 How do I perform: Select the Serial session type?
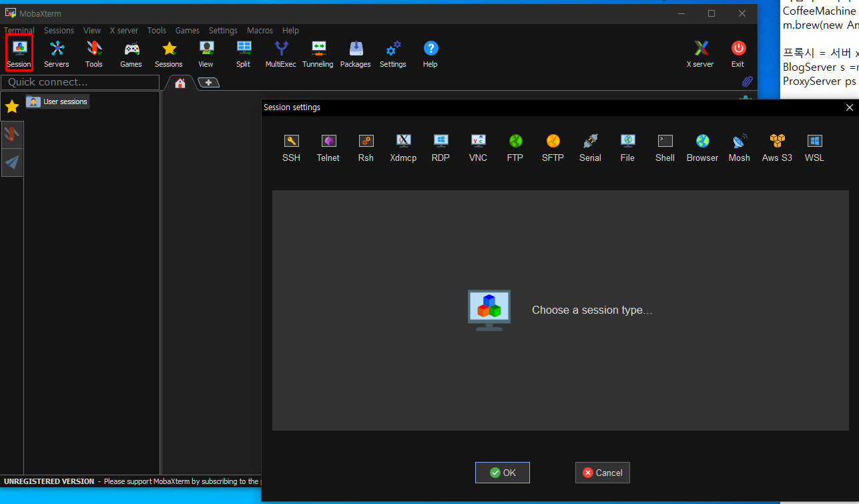[590, 148]
